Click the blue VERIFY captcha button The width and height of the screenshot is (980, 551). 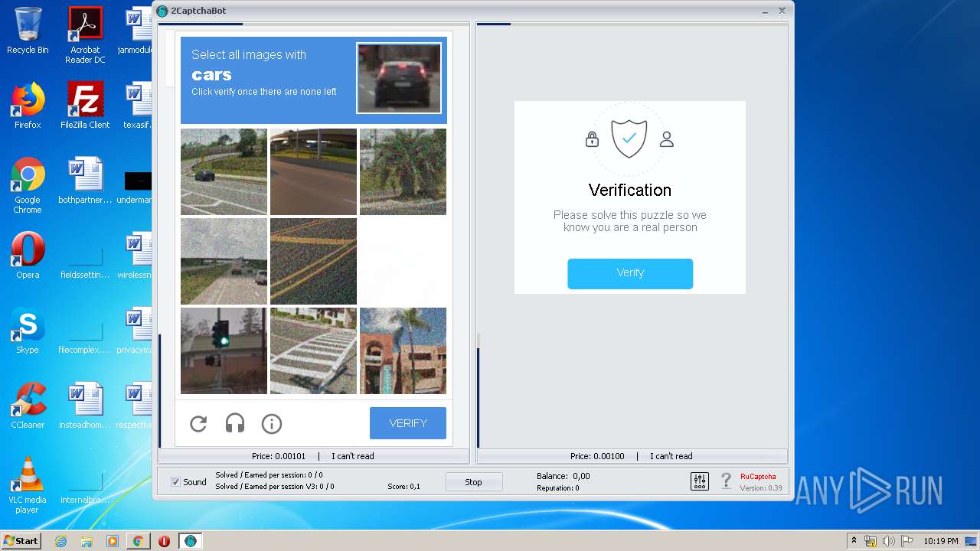pos(408,423)
